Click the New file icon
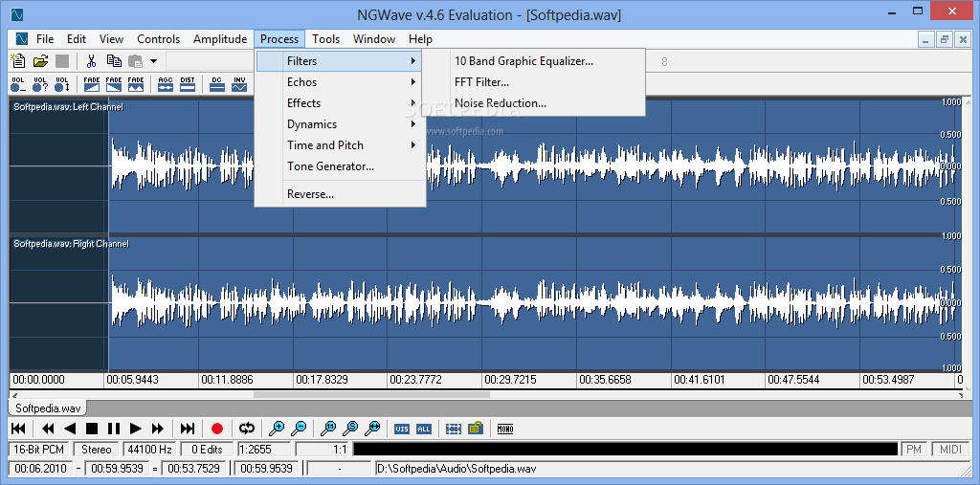980x485 pixels. 18,61
